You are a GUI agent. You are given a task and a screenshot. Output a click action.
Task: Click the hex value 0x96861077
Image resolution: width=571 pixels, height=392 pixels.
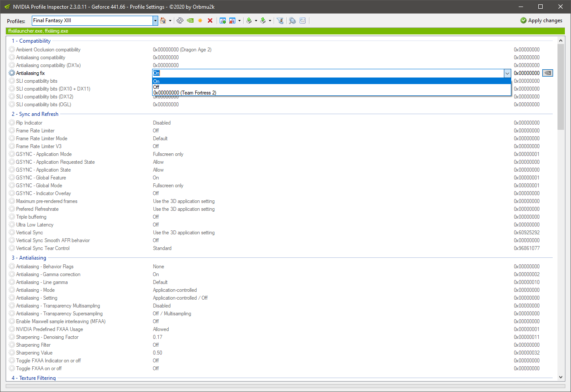pos(527,248)
